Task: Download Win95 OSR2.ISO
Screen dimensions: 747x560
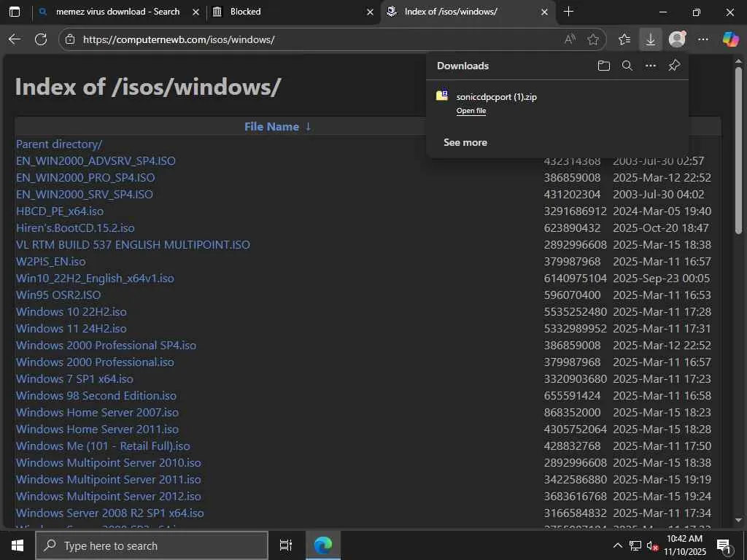Action: click(x=58, y=295)
